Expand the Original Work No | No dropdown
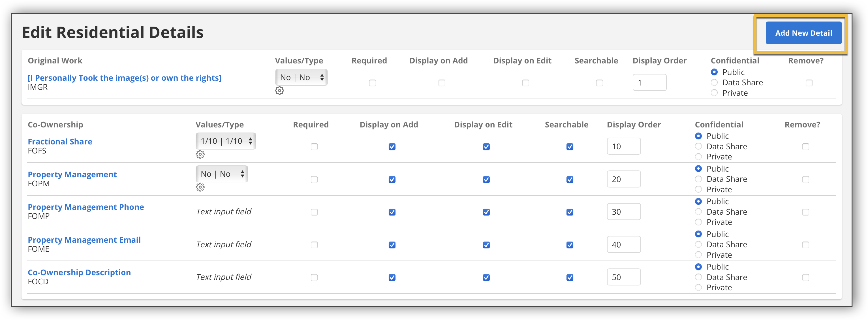868x320 pixels. [301, 78]
